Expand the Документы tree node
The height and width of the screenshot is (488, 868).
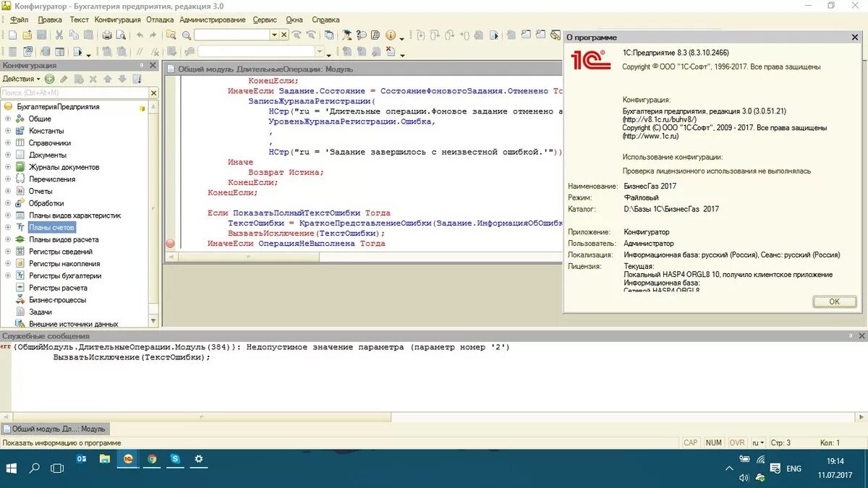(8, 155)
